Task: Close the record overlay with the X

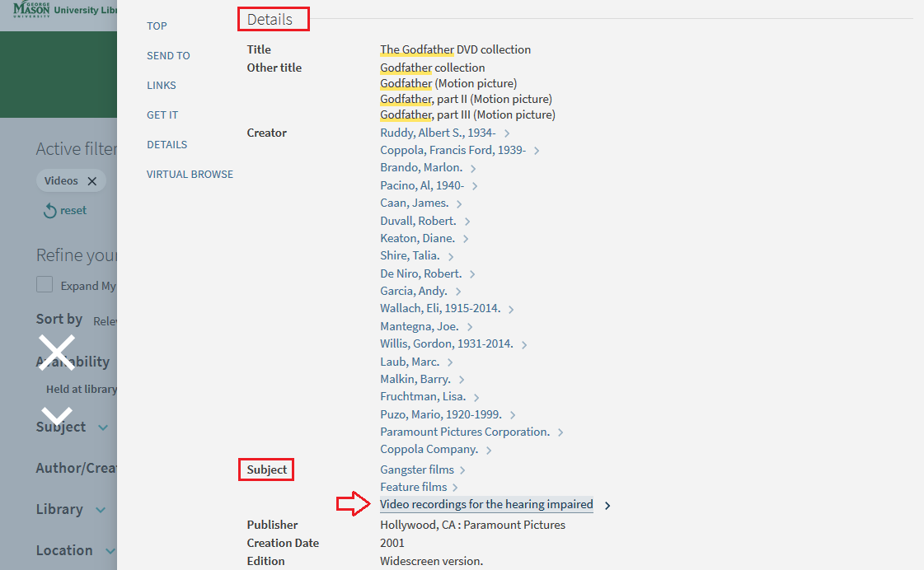Action: pos(56,353)
